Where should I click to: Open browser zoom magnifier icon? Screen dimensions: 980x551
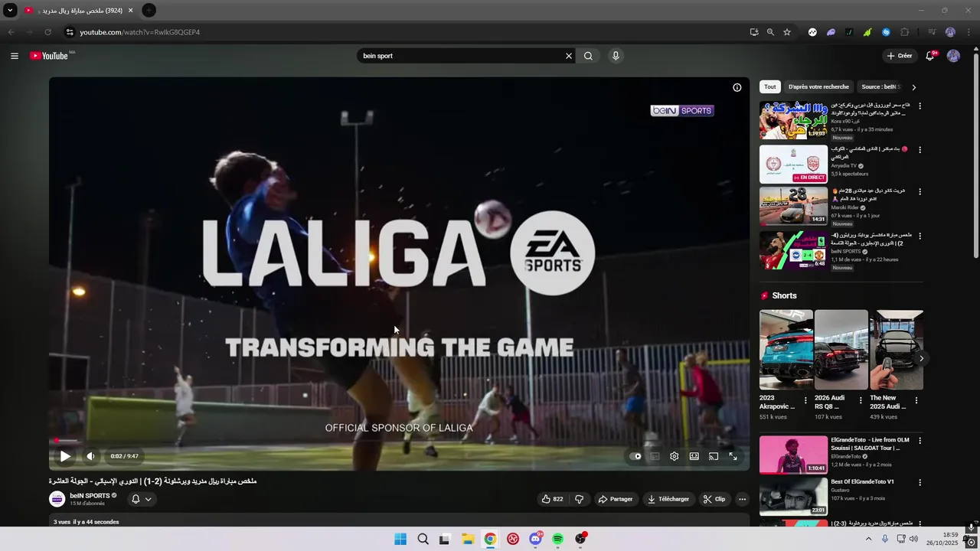[x=770, y=32]
